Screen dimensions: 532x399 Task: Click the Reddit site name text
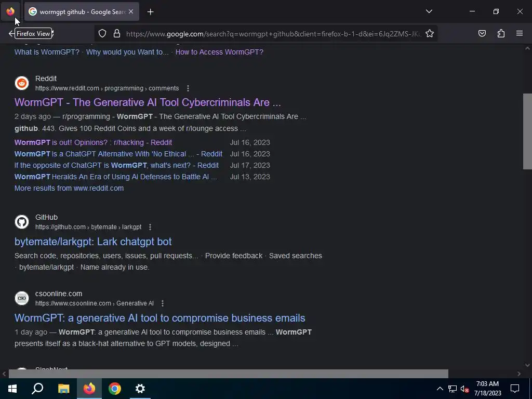coord(46,79)
